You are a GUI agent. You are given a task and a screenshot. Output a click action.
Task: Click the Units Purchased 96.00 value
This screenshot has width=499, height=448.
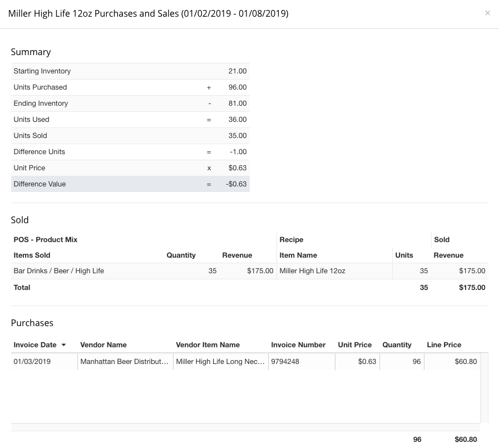[x=238, y=87]
